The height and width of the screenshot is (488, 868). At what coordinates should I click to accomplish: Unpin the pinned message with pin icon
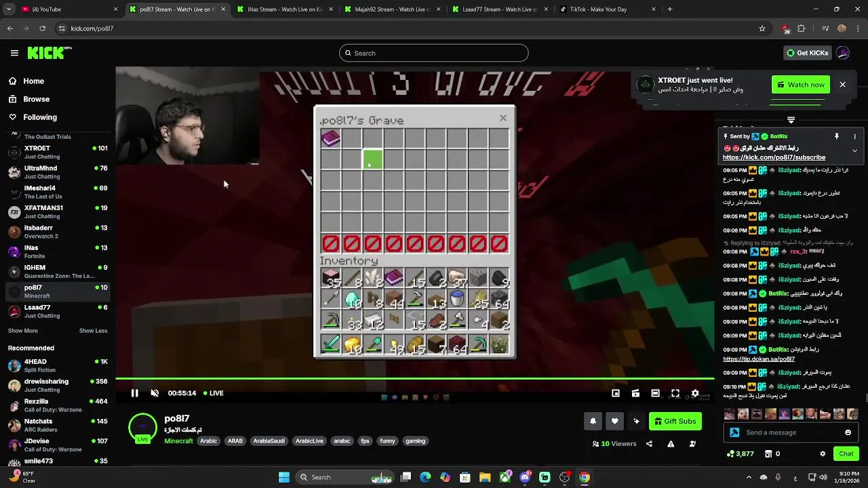pyautogui.click(x=837, y=136)
